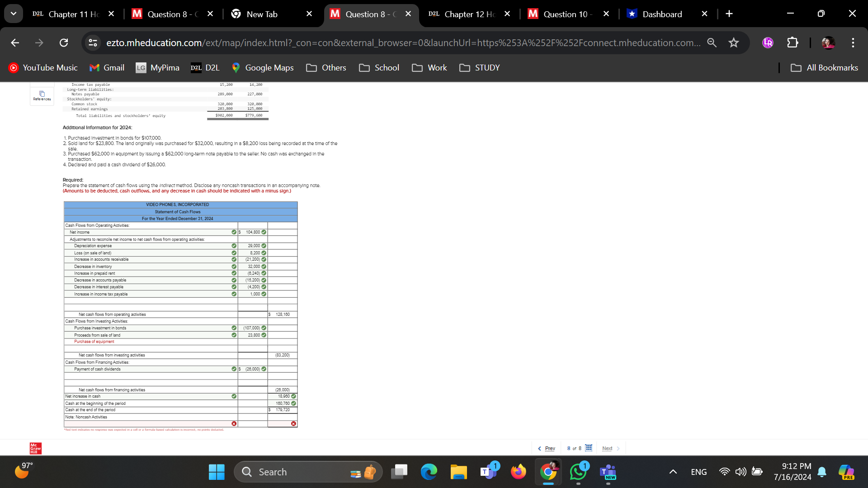Click the red X on the Noncash Activities row
This screenshot has width=868, height=488.
(234, 423)
